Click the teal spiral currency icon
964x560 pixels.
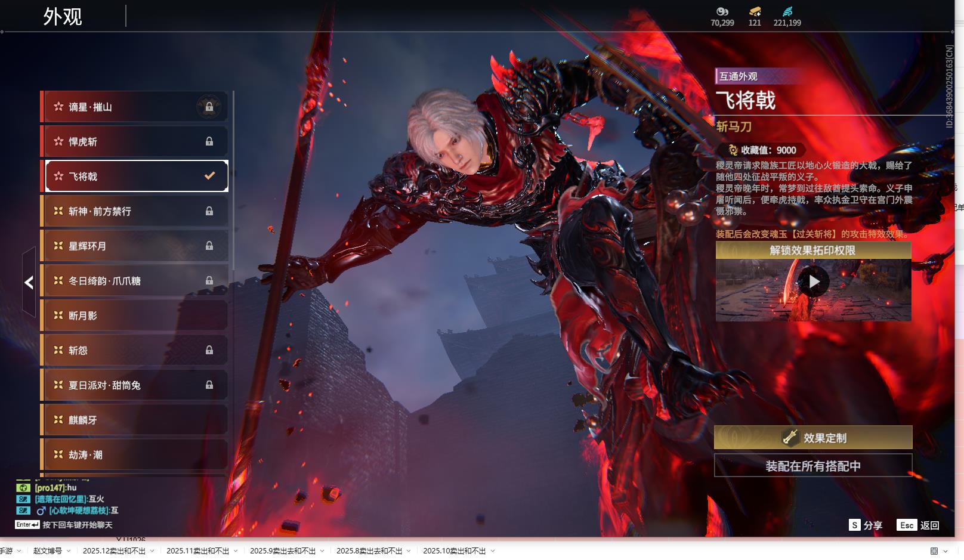[x=787, y=11]
